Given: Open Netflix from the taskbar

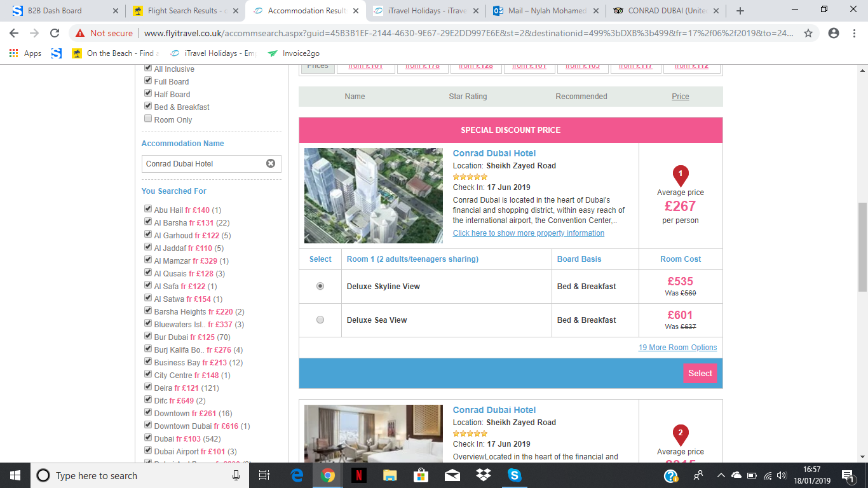Looking at the screenshot, I should [358, 475].
